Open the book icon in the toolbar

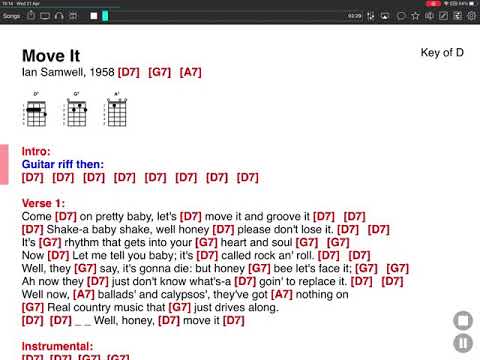pyautogui.click(x=429, y=16)
